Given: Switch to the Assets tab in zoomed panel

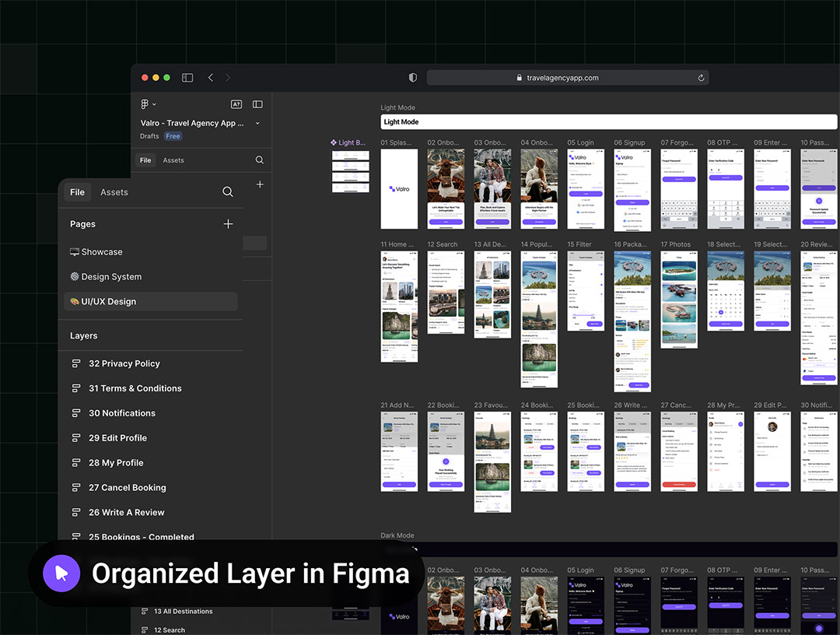Looking at the screenshot, I should click(114, 192).
